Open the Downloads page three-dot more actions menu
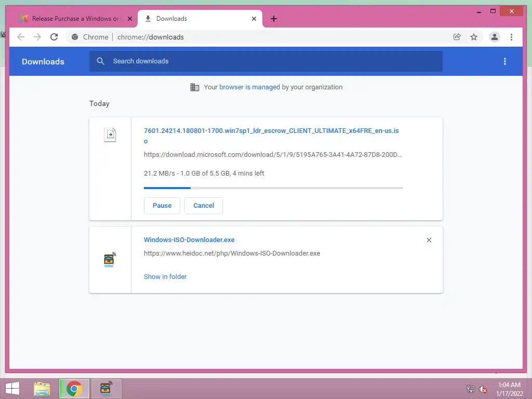 505,61
